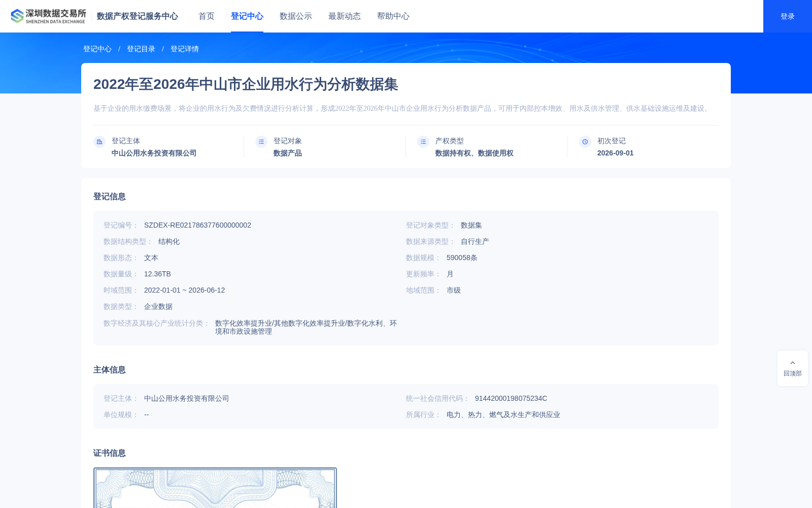
Task: Go to 最新动态 in navigation
Action: tap(345, 16)
